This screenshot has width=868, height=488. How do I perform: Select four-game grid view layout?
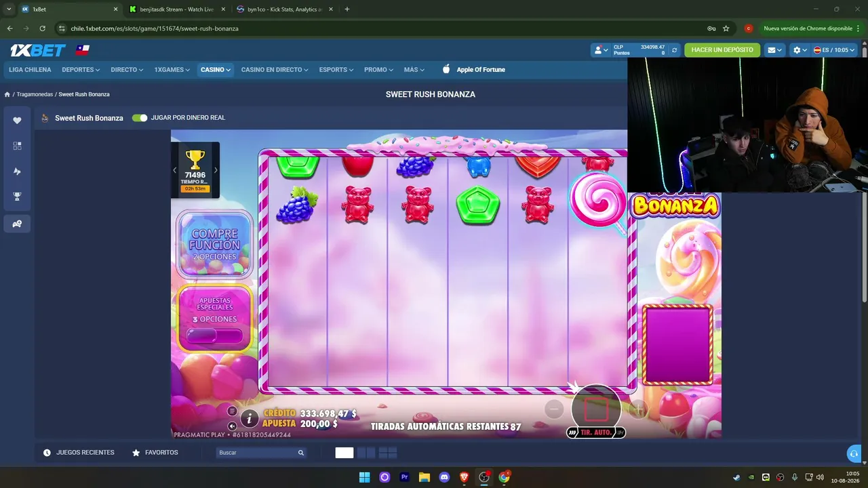pos(388,453)
